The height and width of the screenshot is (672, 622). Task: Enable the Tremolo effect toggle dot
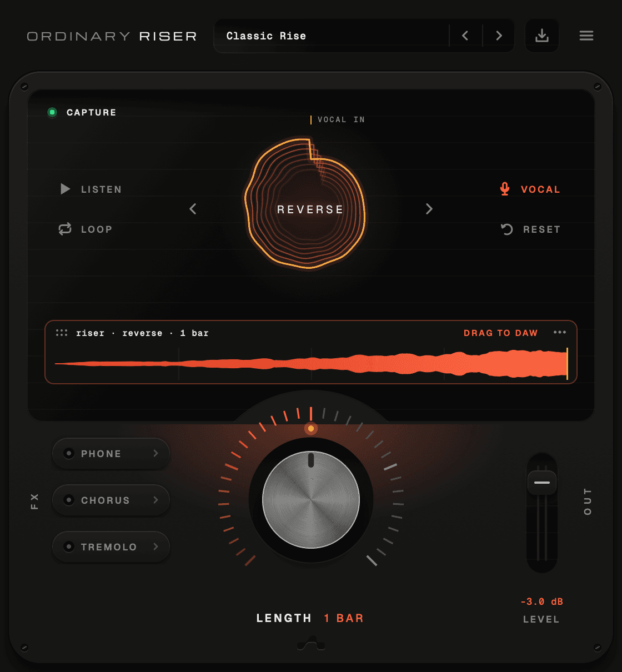(69, 546)
